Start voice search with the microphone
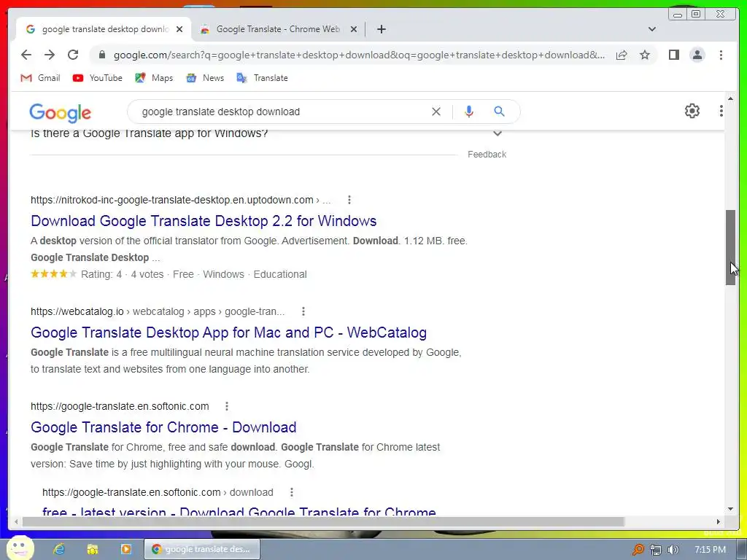This screenshot has height=560, width=747. [469, 112]
